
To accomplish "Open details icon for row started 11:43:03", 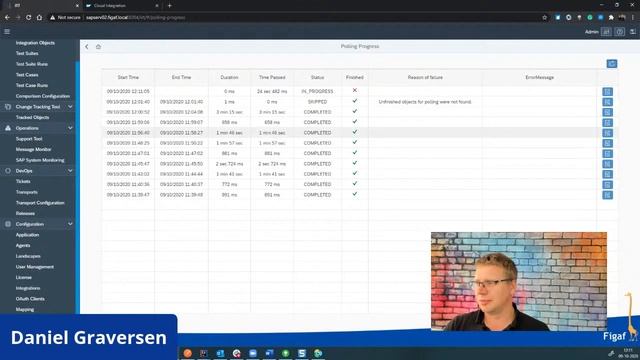I will pos(607,174).
